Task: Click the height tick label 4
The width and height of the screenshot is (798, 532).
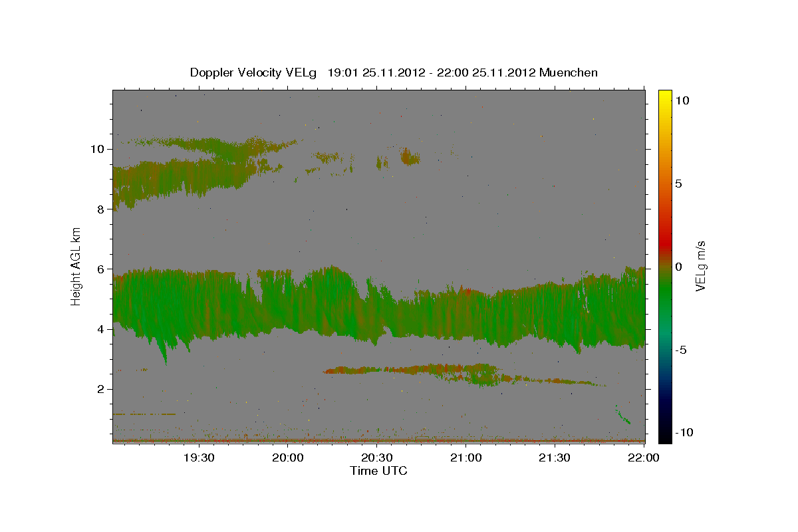Action: (x=102, y=329)
